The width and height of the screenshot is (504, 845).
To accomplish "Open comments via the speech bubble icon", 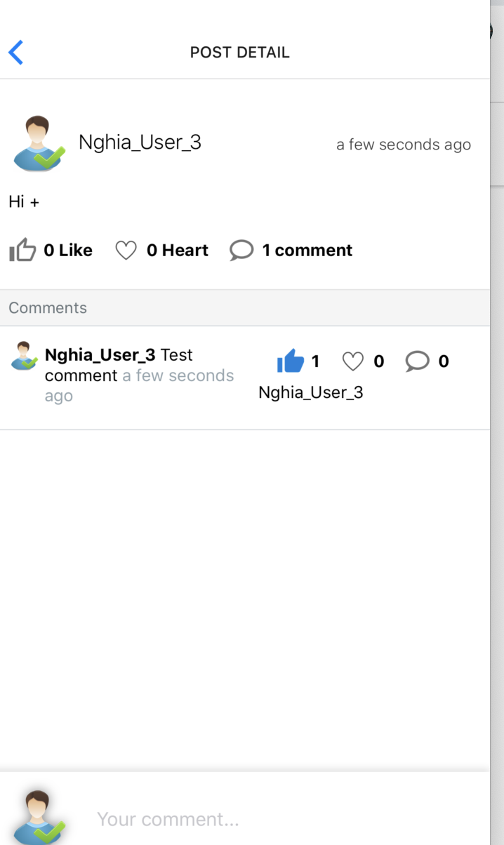I will coord(241,250).
